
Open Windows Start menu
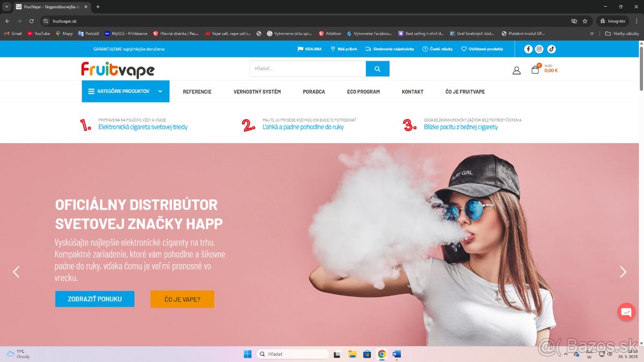point(247,354)
